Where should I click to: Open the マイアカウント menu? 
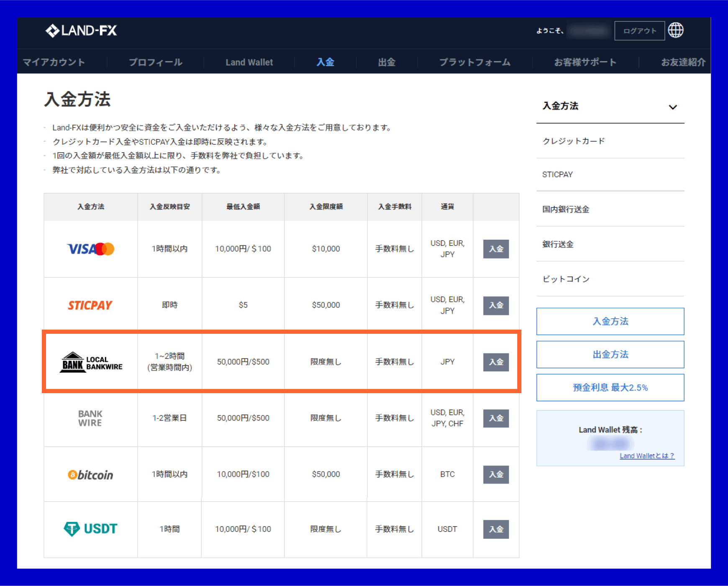point(54,62)
